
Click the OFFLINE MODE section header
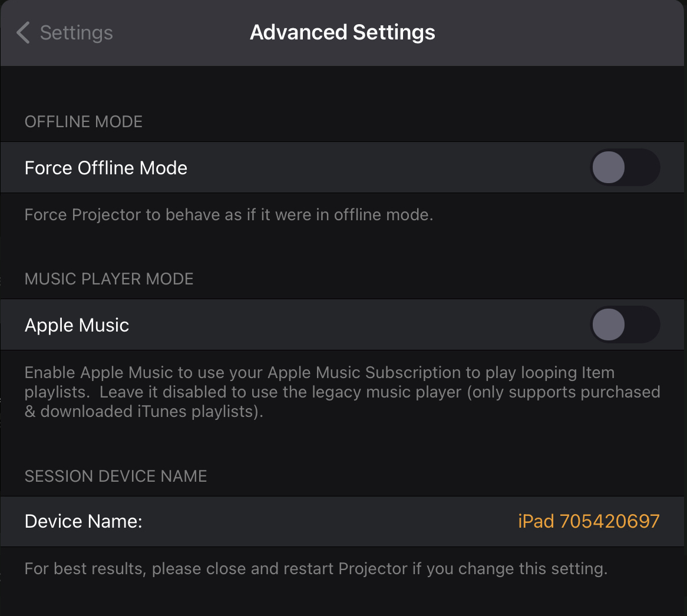(83, 122)
